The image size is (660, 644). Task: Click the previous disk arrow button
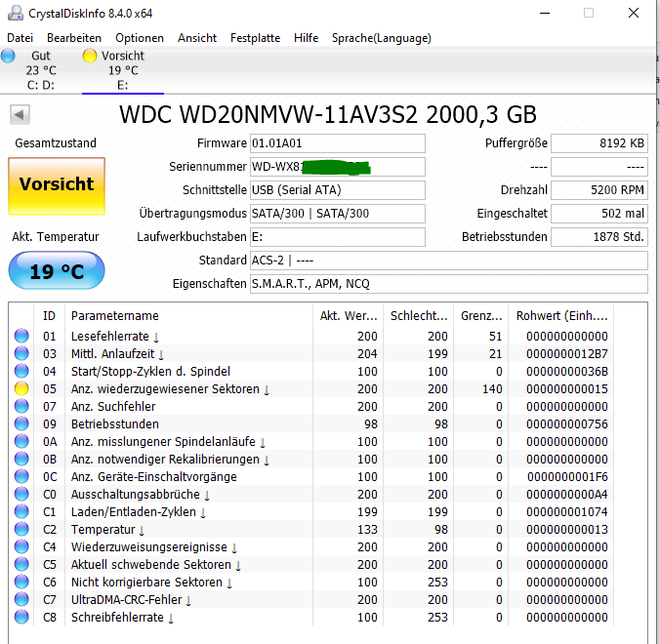pos(20,114)
